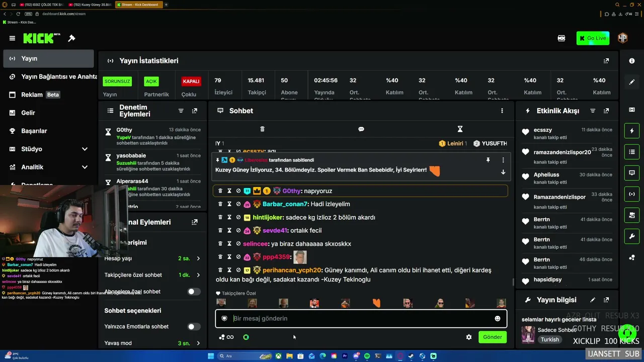Image resolution: width=644 pixels, height=362 pixels.
Task: Open the pop-out icon in Yayın İstatistikleri header
Action: (x=606, y=61)
